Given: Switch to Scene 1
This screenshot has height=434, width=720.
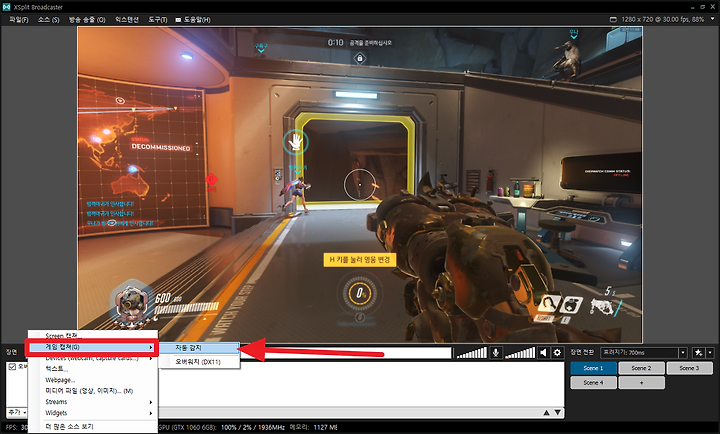Looking at the screenshot, I should pyautogui.click(x=593, y=368).
